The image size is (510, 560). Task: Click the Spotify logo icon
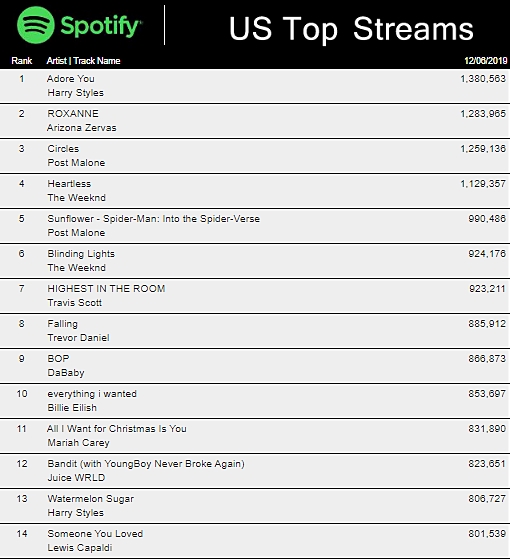[x=36, y=25]
